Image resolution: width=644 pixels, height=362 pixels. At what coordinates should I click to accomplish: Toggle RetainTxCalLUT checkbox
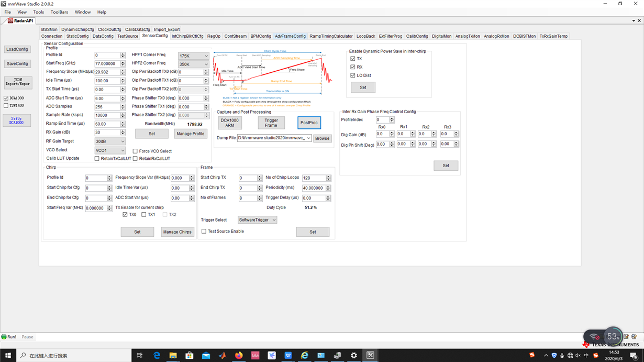pos(97,159)
